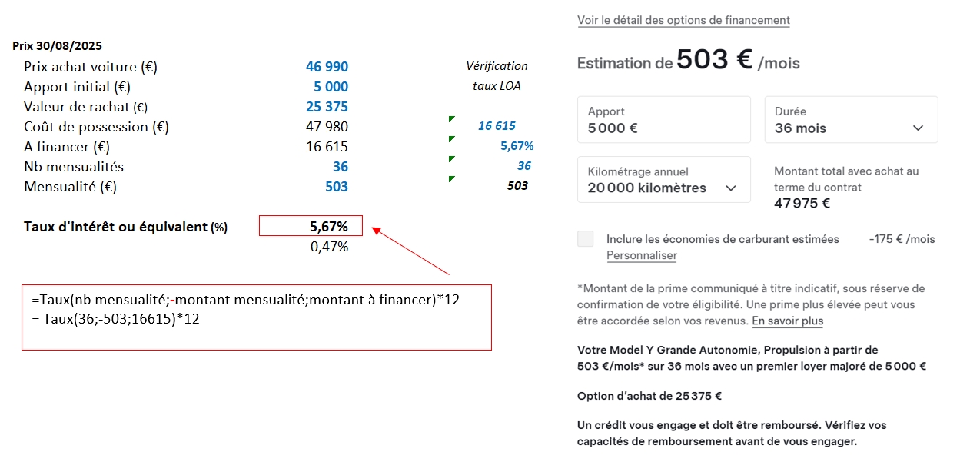This screenshot has height=472, width=980.
Task: Click the green triangle beside the 5,67% verification
Action: point(451,139)
